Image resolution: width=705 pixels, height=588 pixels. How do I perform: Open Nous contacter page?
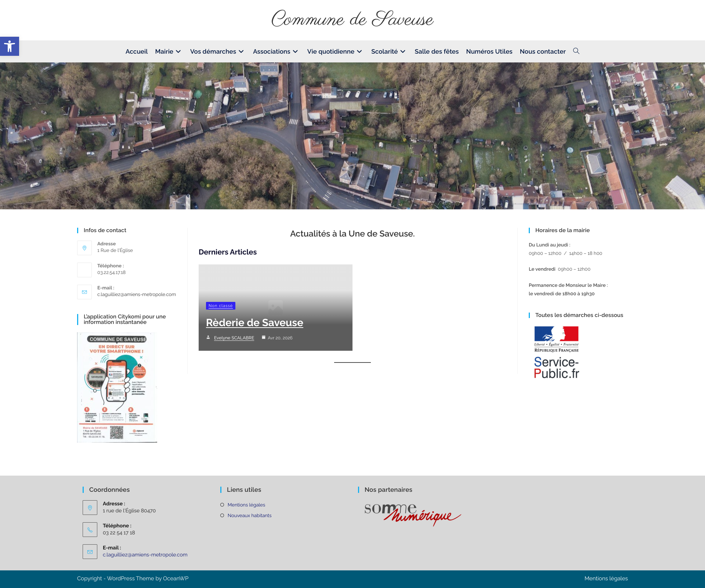point(543,51)
